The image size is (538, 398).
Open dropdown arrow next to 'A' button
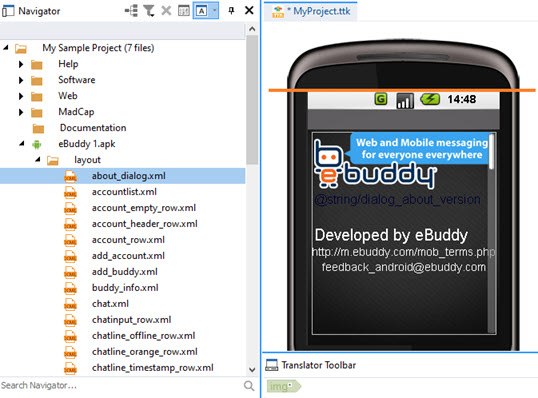[x=214, y=11]
